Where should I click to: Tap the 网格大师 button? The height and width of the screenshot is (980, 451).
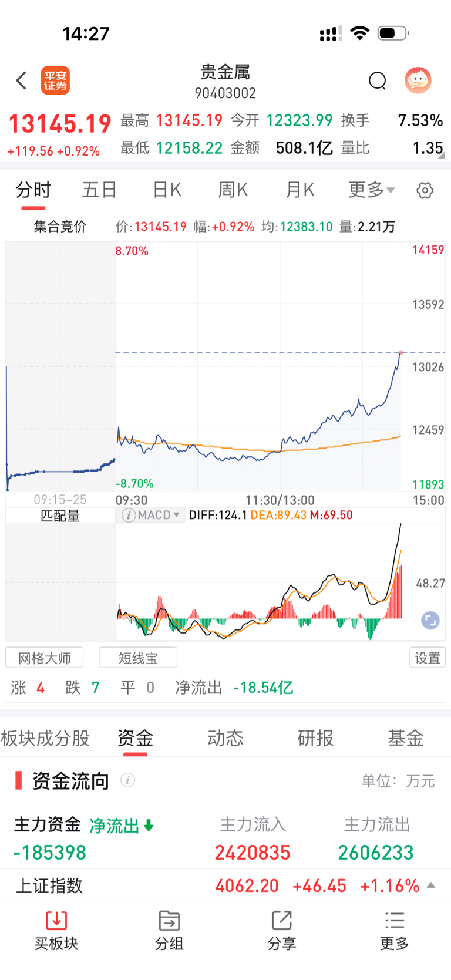click(45, 658)
